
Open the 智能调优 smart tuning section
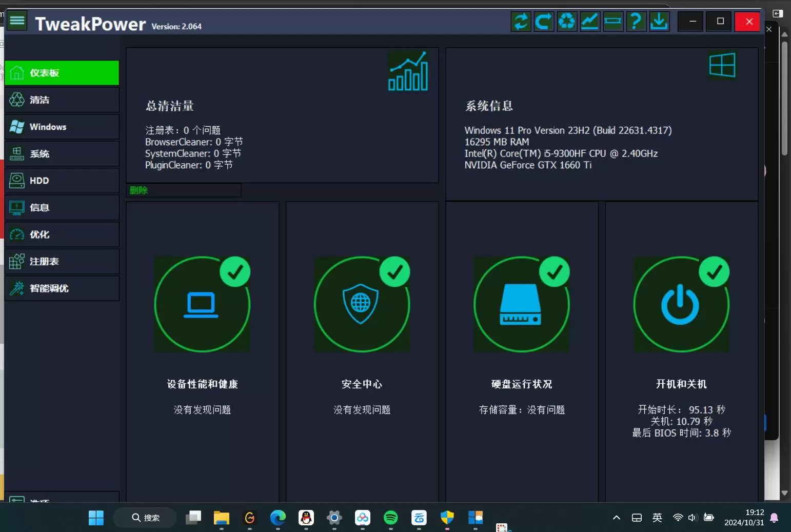pyautogui.click(x=62, y=288)
